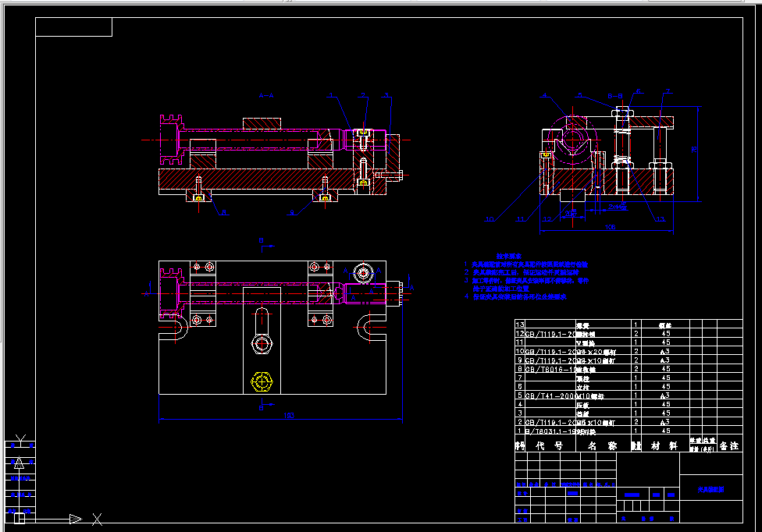Click the upper B cutting-plane marker above plan view
This screenshot has width=762, height=532.
pyautogui.click(x=262, y=240)
